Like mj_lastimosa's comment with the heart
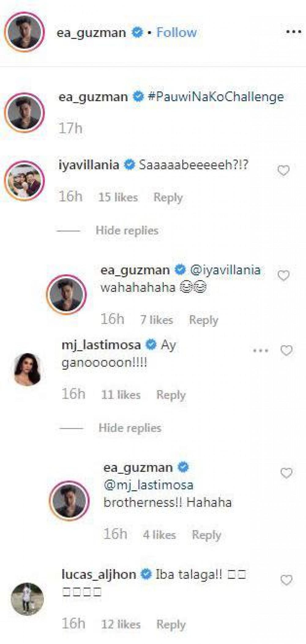 (x=286, y=351)
